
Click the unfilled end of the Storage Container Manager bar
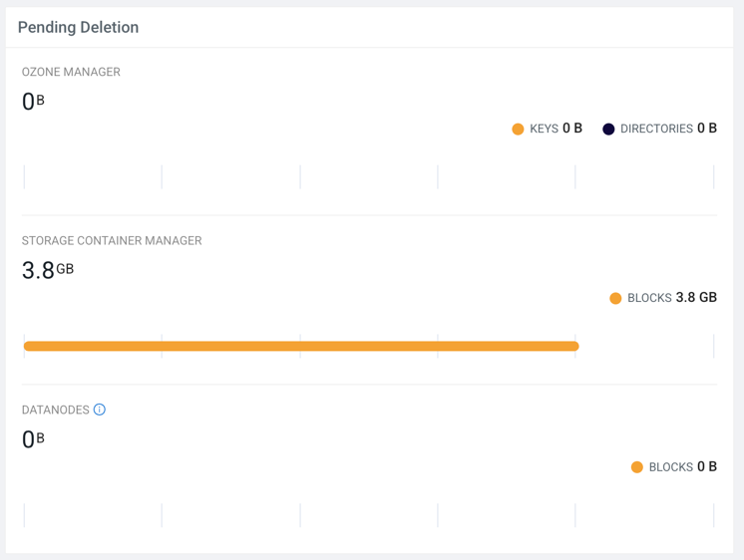pyautogui.click(x=646, y=347)
